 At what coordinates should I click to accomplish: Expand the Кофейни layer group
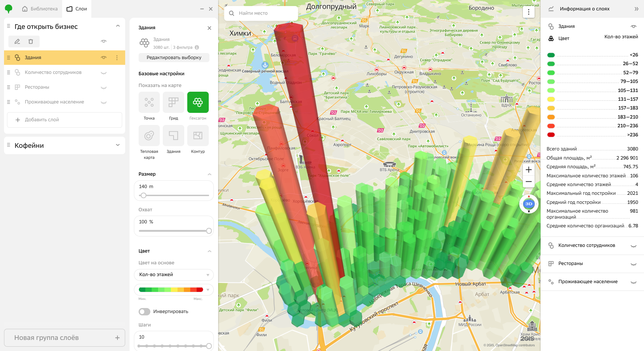tap(118, 145)
